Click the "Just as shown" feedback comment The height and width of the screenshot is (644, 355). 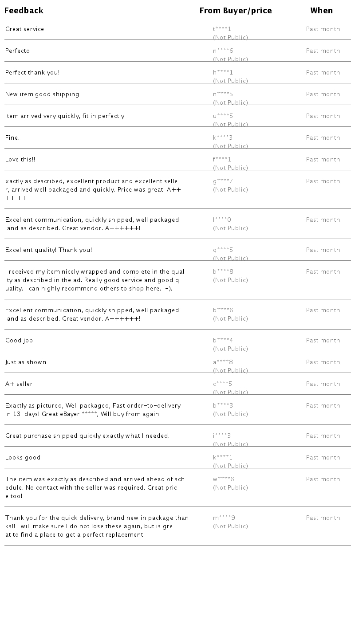point(26,362)
